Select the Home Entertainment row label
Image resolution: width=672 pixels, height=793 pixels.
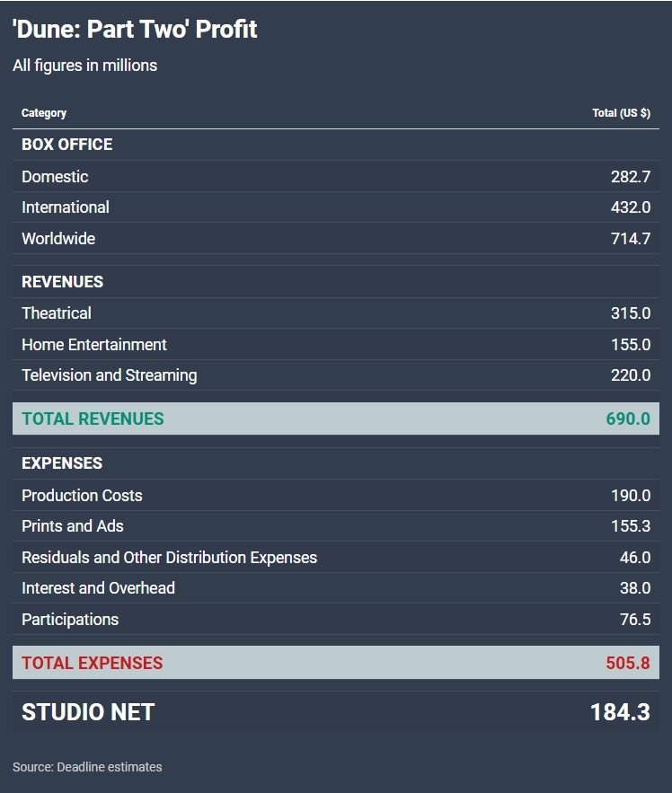(94, 344)
